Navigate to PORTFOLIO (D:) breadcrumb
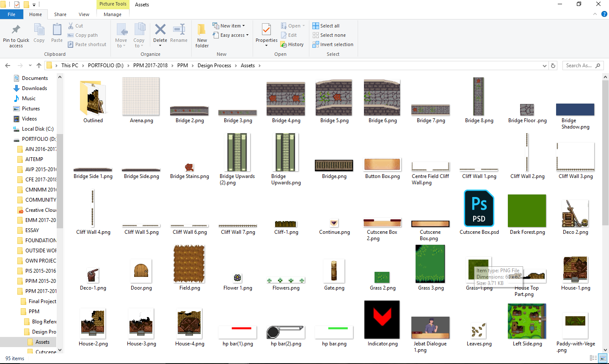609x364 pixels. (106, 66)
